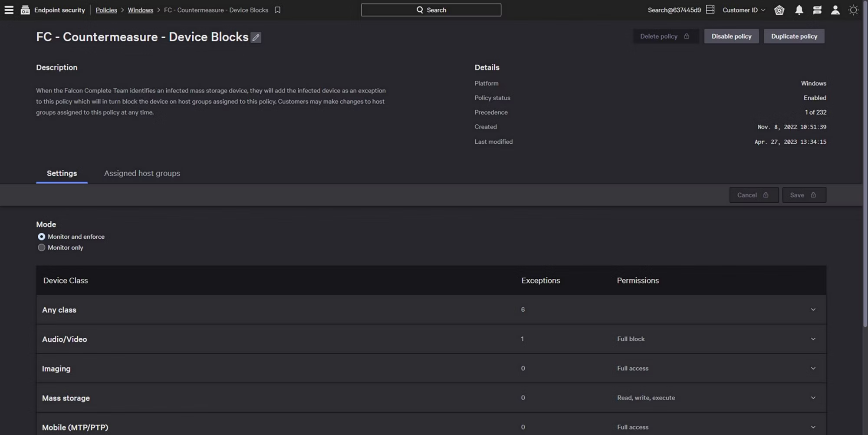868x435 pixels.
Task: Open the chat messages icon in header
Action: pos(817,10)
